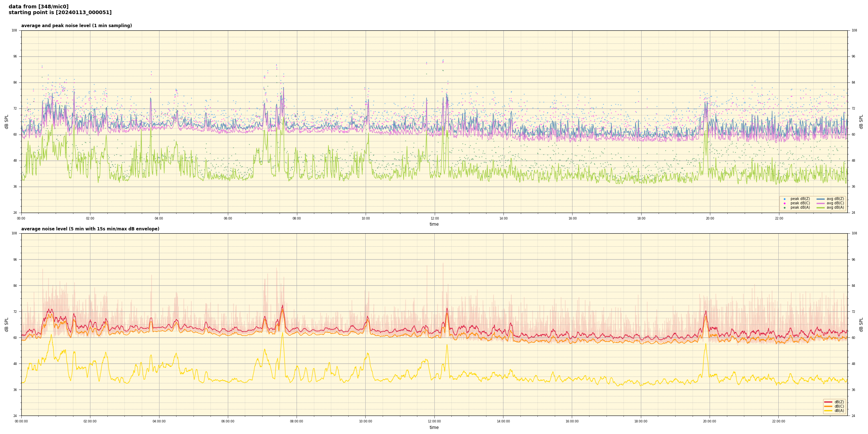Click the peak dB(A) legend marker
868x434 pixels.
[x=784, y=208]
